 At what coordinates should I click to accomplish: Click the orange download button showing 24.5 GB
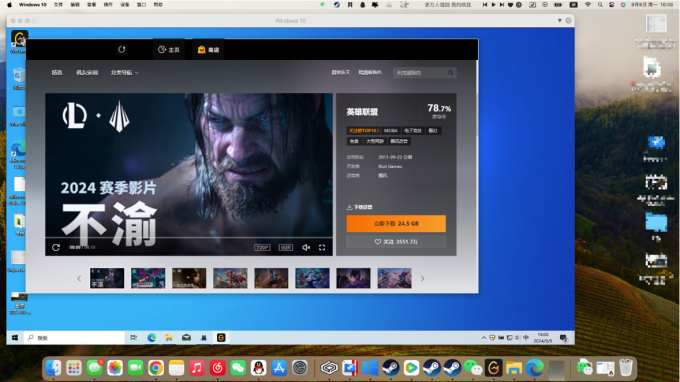pyautogui.click(x=396, y=223)
